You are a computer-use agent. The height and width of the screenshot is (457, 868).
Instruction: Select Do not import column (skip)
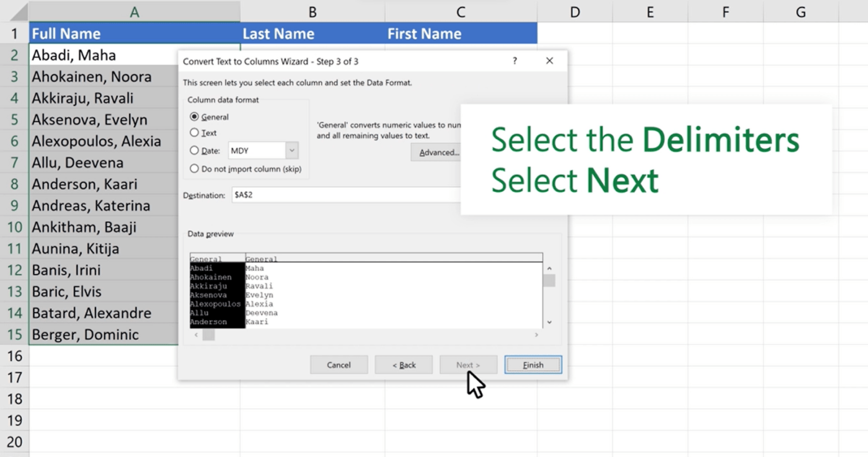pos(195,169)
